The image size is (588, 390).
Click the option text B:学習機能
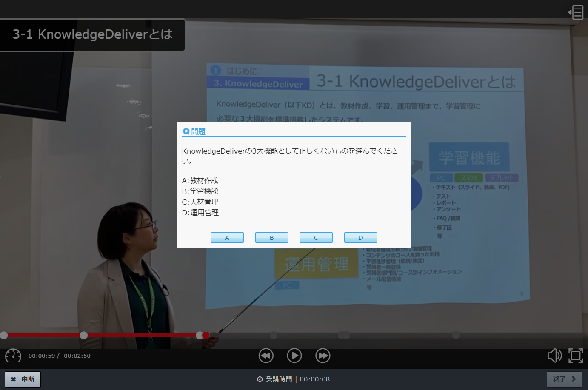(200, 191)
